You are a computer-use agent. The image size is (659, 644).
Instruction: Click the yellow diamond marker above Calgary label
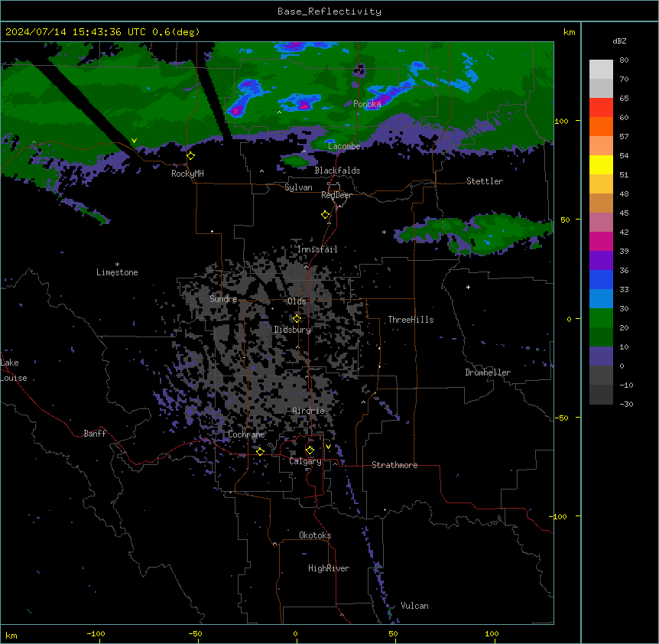coord(310,450)
